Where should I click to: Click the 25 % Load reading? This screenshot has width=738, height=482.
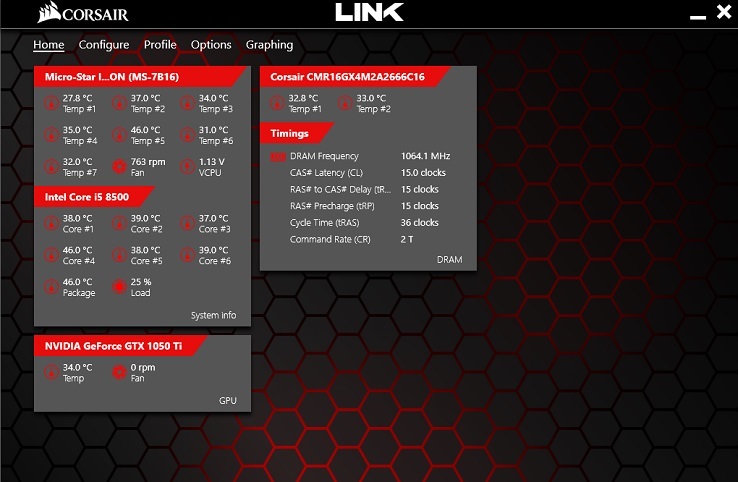tap(141, 282)
